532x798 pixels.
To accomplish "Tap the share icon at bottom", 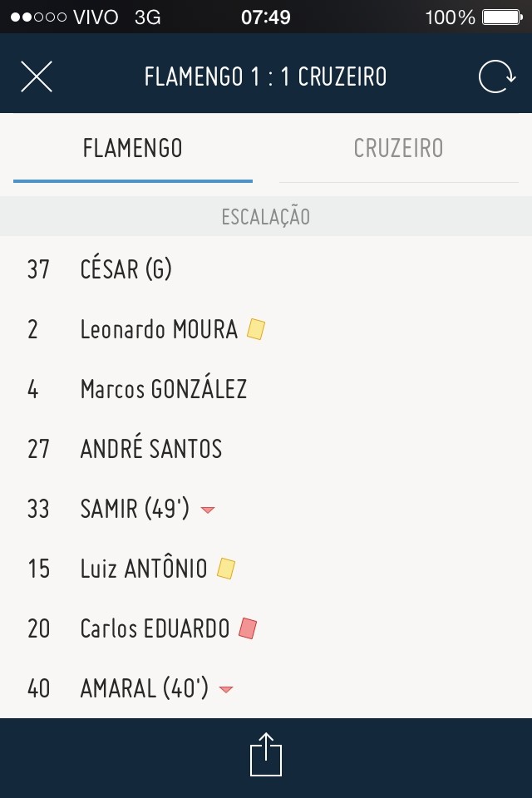I will click(x=266, y=755).
